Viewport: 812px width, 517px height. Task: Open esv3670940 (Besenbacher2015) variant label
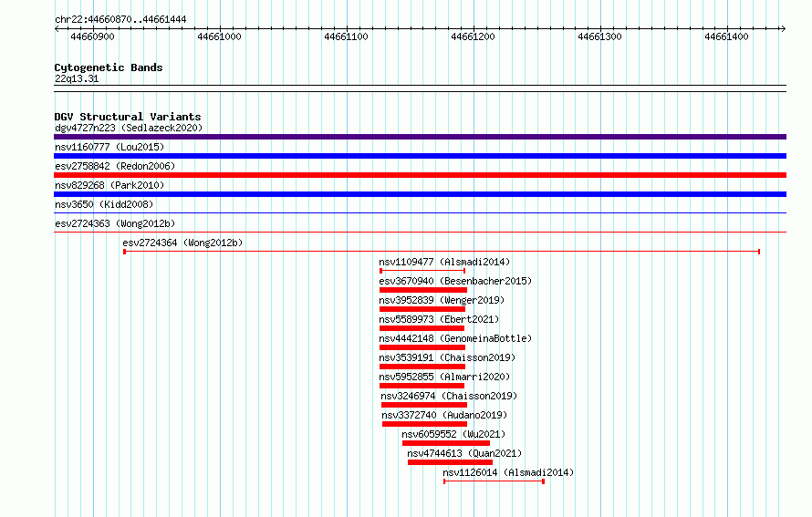[455, 281]
